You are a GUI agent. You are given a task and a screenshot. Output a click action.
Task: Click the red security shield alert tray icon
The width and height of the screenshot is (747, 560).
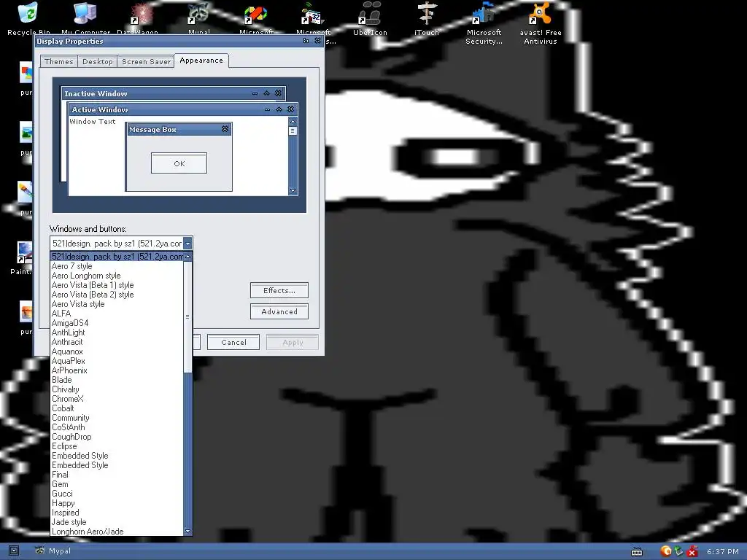point(692,551)
